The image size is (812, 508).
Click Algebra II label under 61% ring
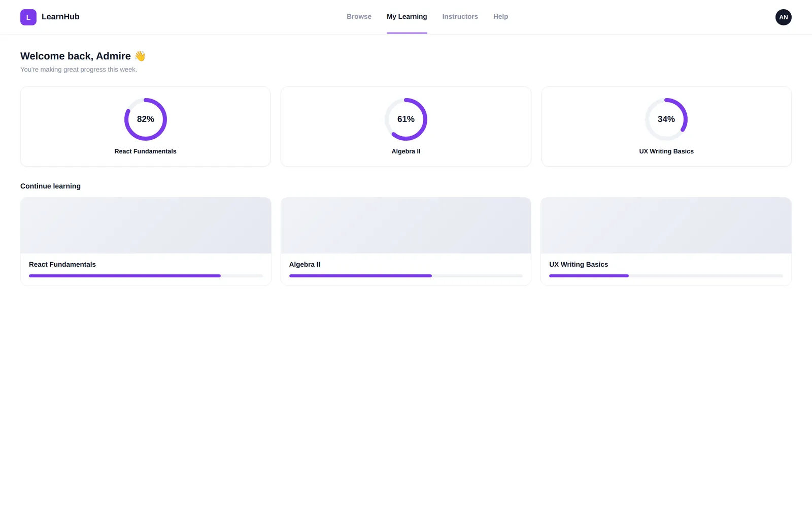tap(406, 151)
